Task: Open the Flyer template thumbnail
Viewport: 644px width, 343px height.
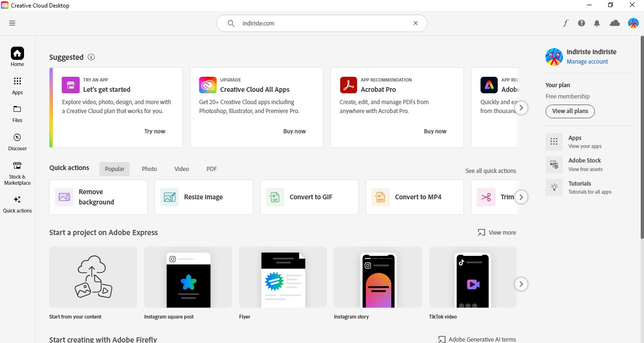Action: click(x=283, y=277)
